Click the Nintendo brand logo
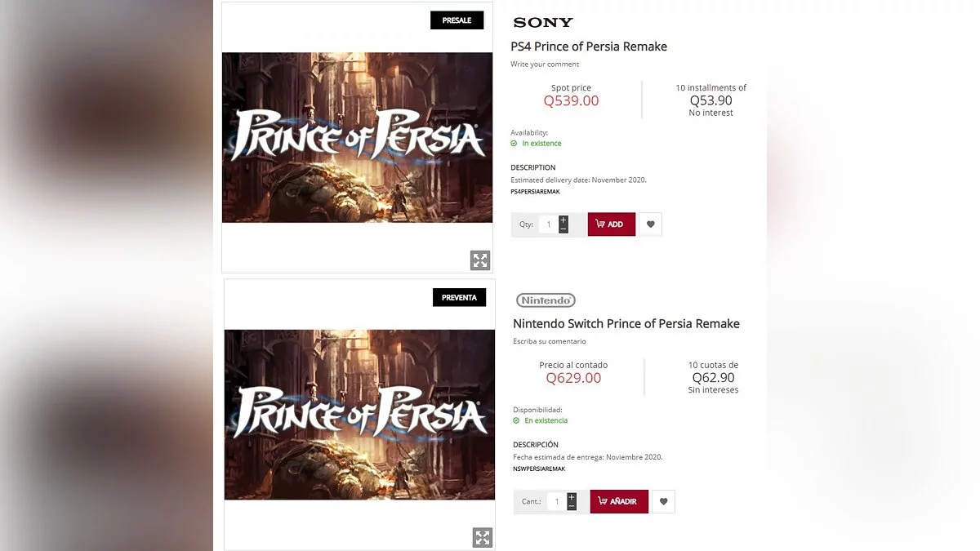The height and width of the screenshot is (551, 980). pyautogui.click(x=546, y=300)
